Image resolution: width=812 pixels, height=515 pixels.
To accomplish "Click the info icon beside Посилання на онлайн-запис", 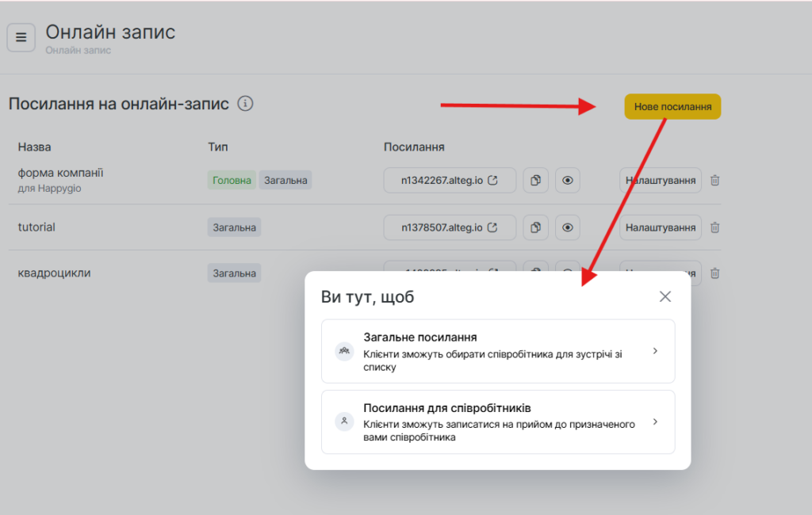I will click(x=246, y=104).
